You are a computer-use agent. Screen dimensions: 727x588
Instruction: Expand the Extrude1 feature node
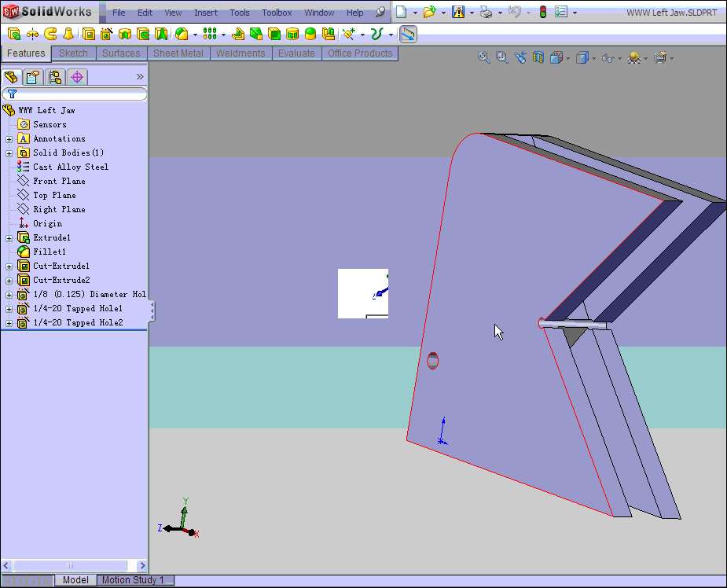click(x=9, y=238)
